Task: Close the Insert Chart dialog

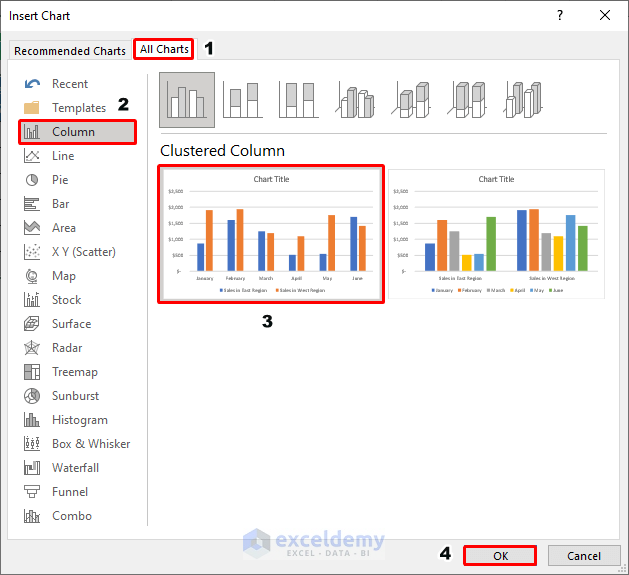Action: point(605,15)
